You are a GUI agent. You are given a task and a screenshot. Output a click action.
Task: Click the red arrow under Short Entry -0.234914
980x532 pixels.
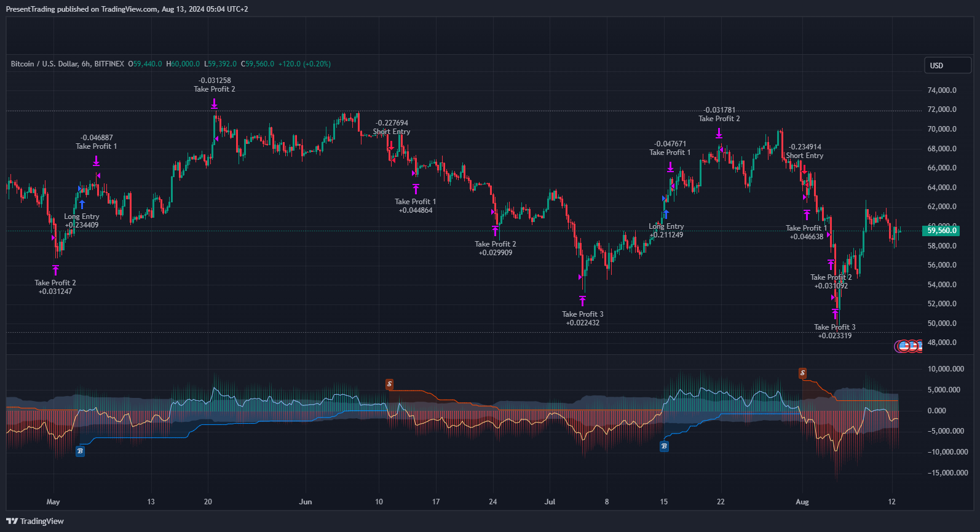point(804,169)
